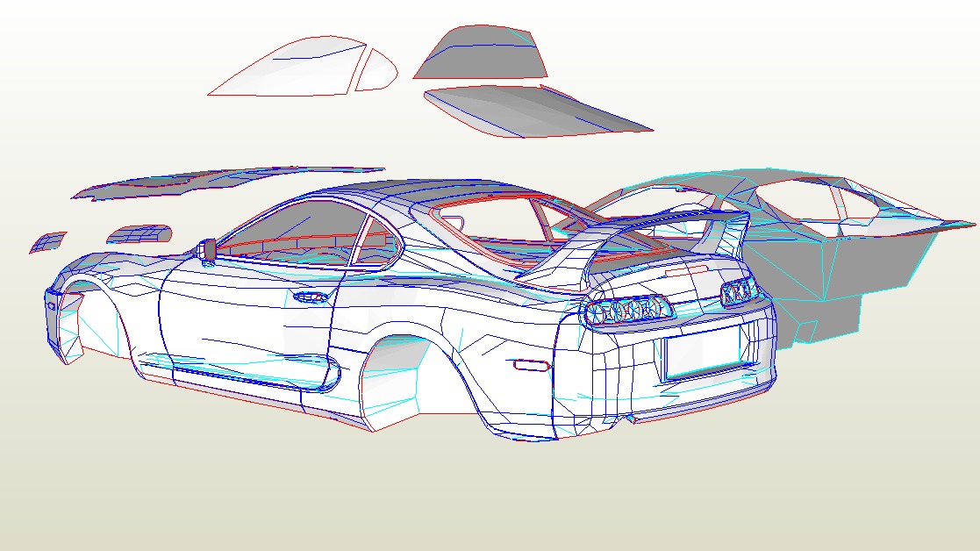Select the red-outlined rear side marker light

529,365
